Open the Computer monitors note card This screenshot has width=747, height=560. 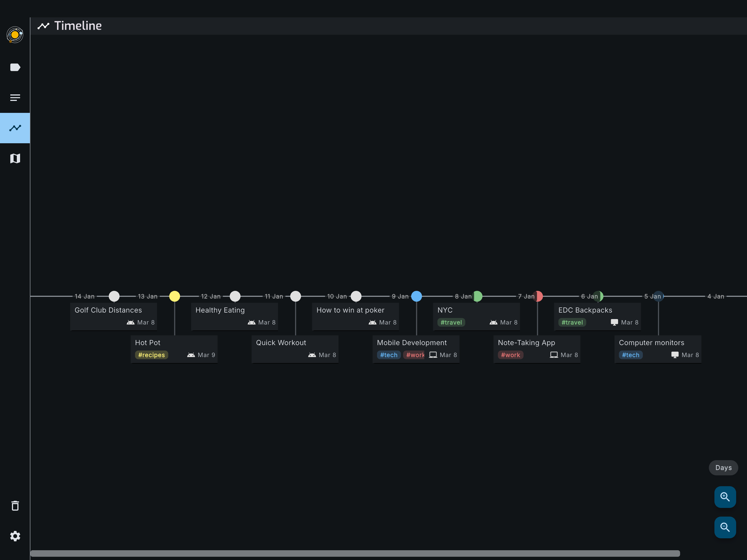pos(658,349)
